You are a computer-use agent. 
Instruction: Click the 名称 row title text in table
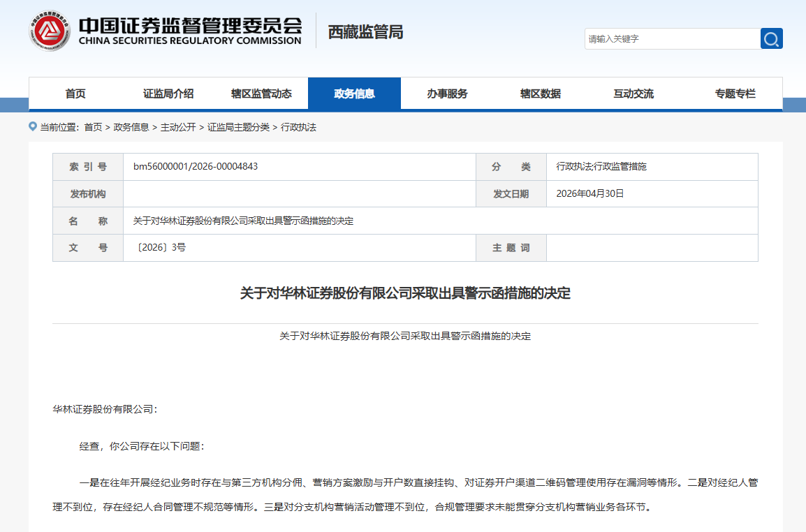pyautogui.click(x=243, y=221)
